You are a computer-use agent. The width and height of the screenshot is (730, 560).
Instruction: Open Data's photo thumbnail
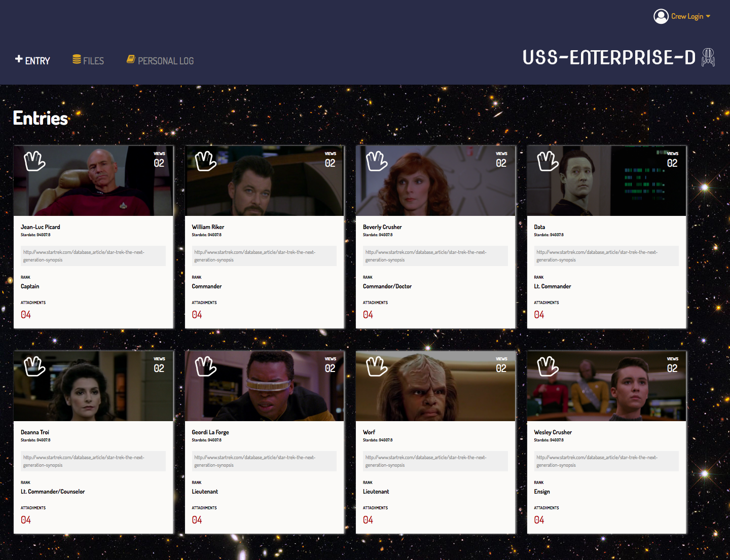point(606,181)
